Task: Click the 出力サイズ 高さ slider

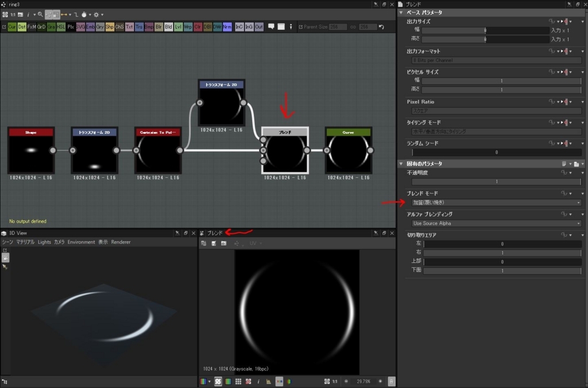Action: (486, 40)
